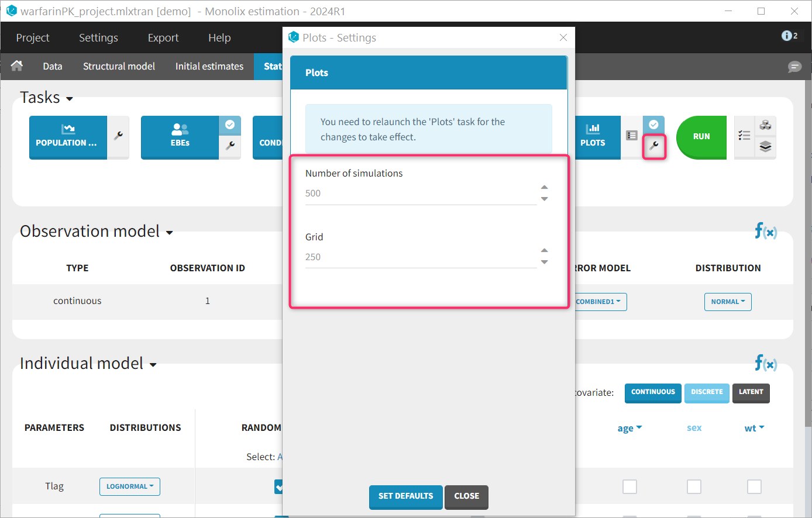This screenshot has width=812, height=518.
Task: Click the cubes icon near RUN
Action: [x=766, y=125]
